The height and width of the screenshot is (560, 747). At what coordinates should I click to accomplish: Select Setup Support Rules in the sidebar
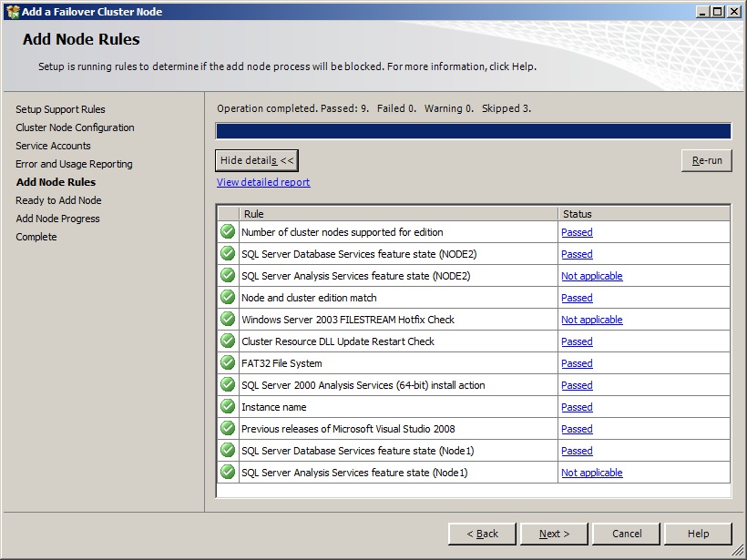click(60, 109)
